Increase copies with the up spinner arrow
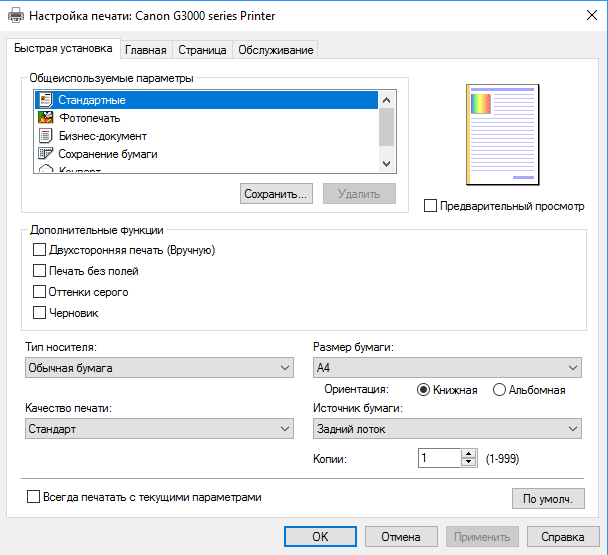Image resolution: width=608 pixels, height=555 pixels. pos(469,454)
